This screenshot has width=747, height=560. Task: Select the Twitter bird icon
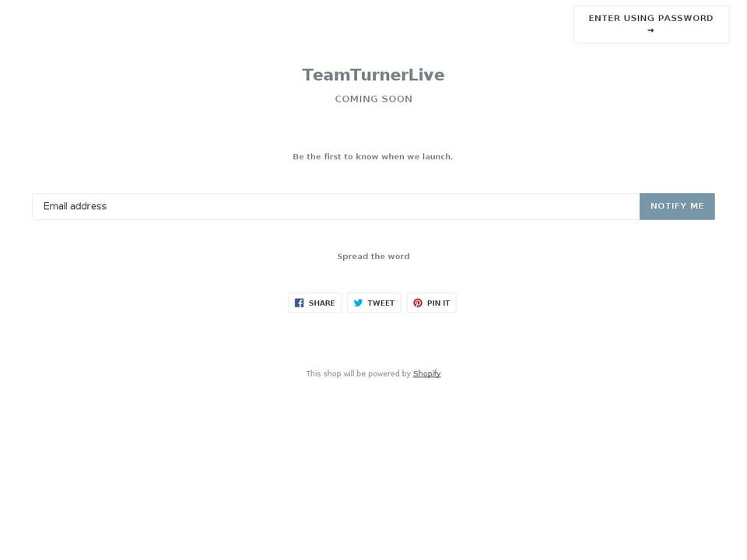358,303
